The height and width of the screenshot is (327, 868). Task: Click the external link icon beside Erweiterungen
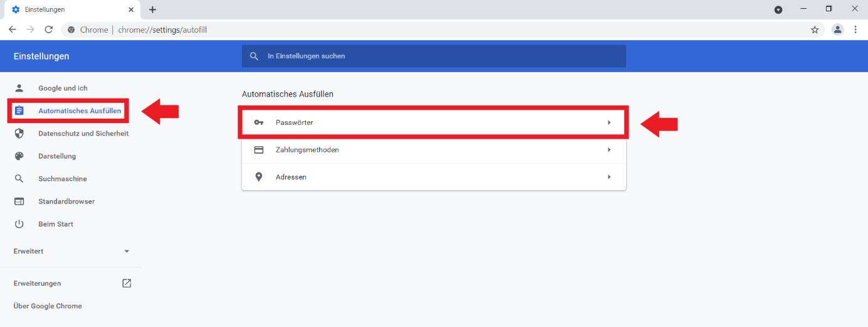pyautogui.click(x=127, y=283)
